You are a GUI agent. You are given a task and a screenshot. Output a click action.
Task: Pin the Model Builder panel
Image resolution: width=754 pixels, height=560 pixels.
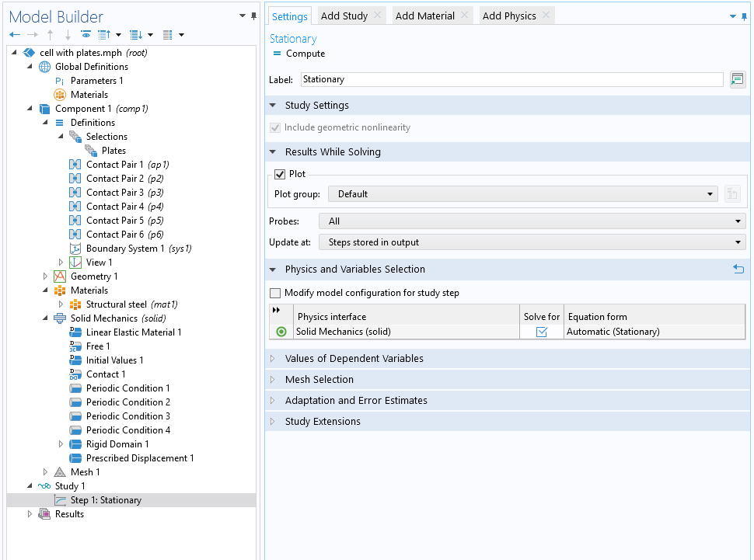click(x=254, y=16)
